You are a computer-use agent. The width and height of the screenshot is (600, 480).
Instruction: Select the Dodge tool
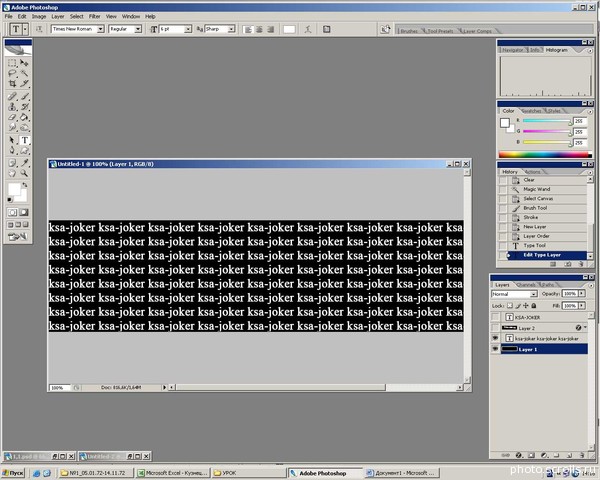pyautogui.click(x=24, y=127)
